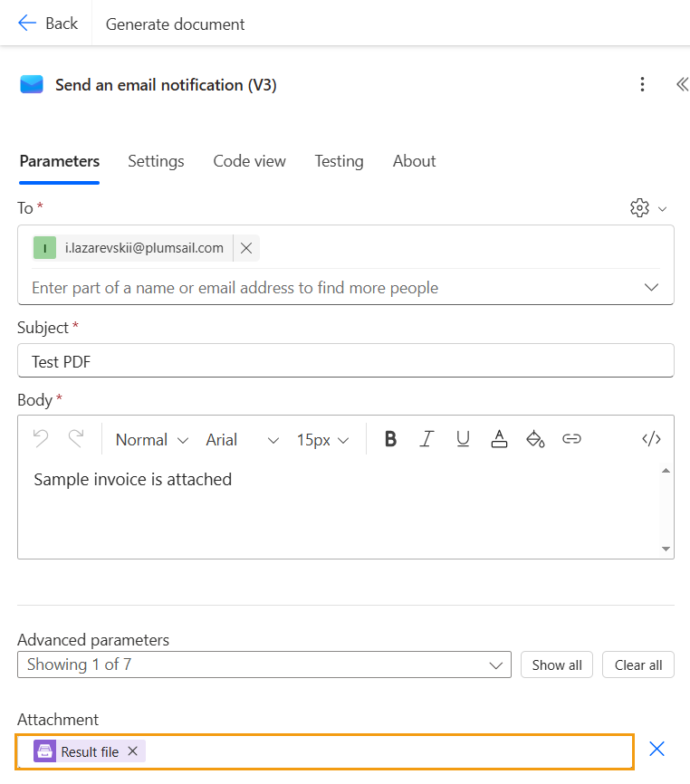This screenshot has height=784, width=690.
Task: Switch to the Settings tab
Action: pyautogui.click(x=156, y=160)
